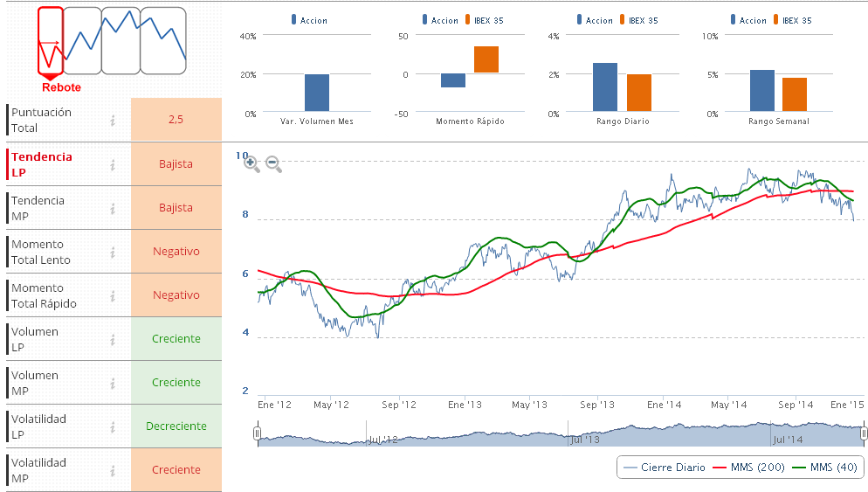Zoom out on the price chart
The height and width of the screenshot is (492, 868).
pos(272,163)
